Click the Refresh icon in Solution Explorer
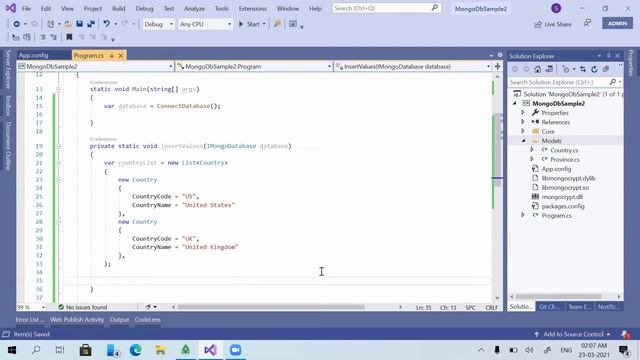The image size is (640, 360). pos(594,69)
